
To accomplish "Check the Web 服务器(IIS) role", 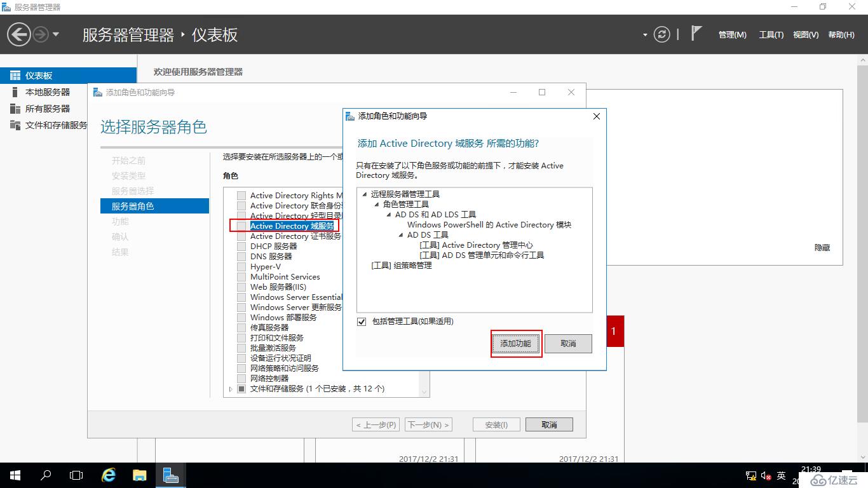I will point(241,287).
